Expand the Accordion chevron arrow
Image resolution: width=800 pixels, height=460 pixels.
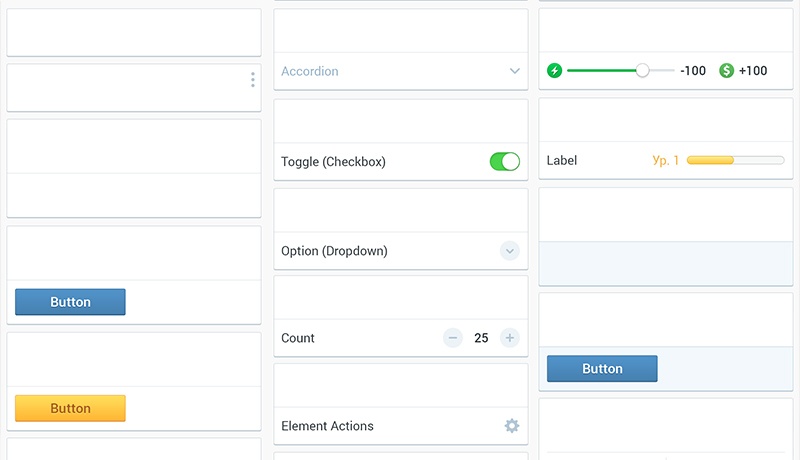515,71
